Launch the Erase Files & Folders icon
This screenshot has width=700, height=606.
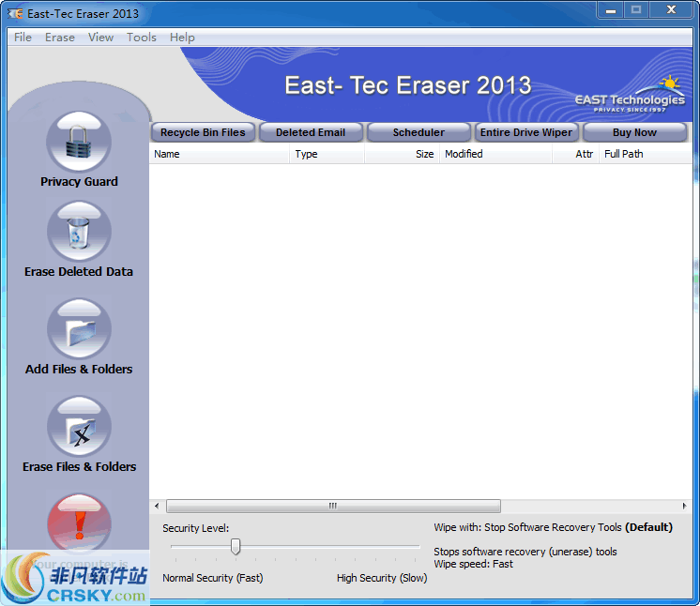point(79,426)
